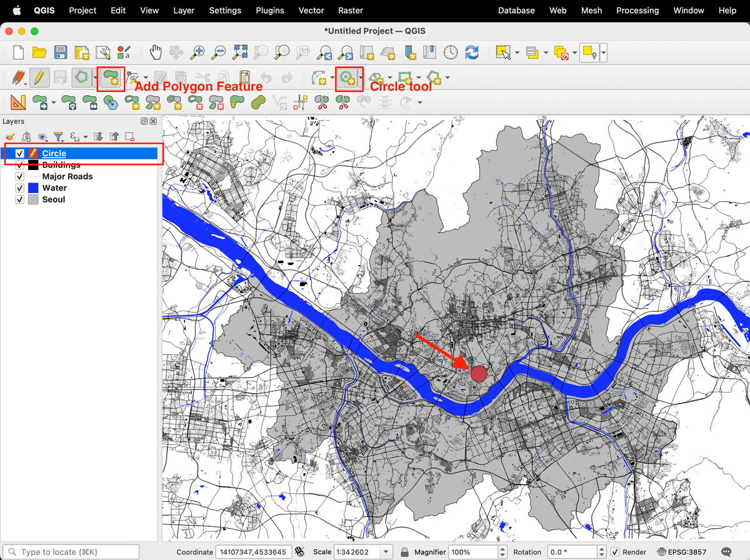Toggle the Render checkbox in status bar
Viewport: 750px width, 560px height.
click(x=615, y=552)
